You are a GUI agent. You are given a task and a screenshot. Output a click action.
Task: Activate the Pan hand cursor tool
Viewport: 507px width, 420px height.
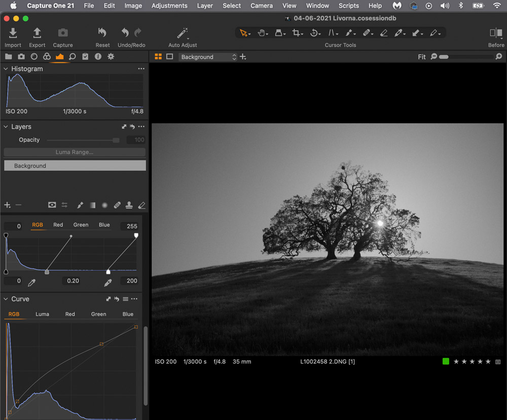tap(261, 32)
